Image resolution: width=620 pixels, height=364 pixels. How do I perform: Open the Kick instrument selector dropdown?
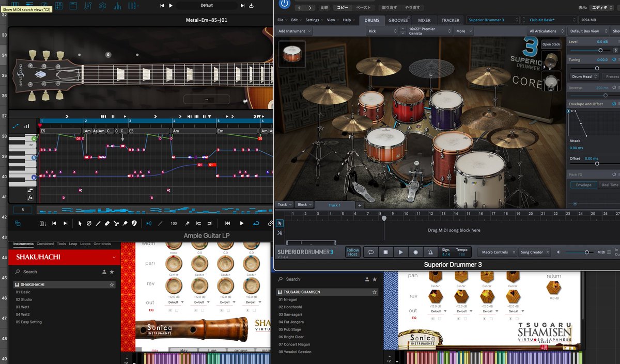[x=383, y=31]
